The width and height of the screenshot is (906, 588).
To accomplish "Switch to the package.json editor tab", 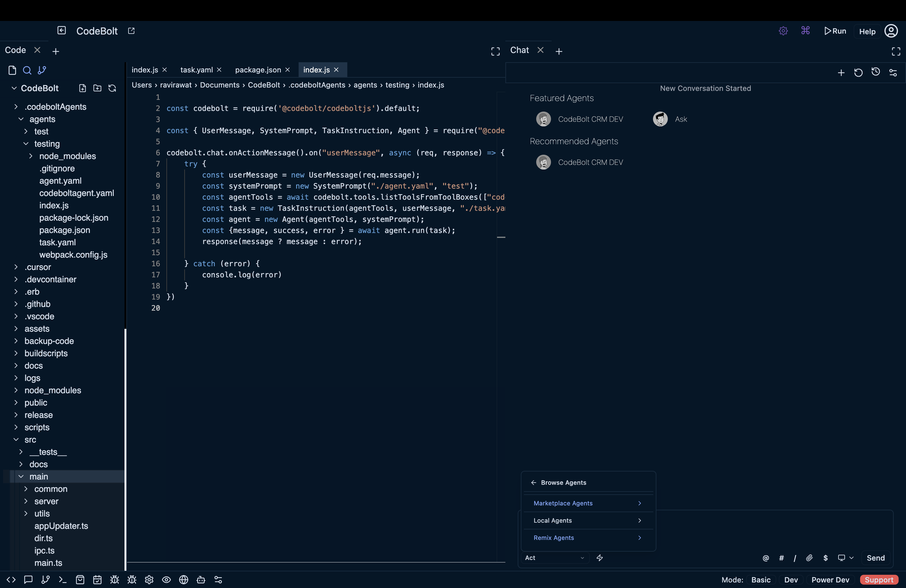I will coord(258,70).
